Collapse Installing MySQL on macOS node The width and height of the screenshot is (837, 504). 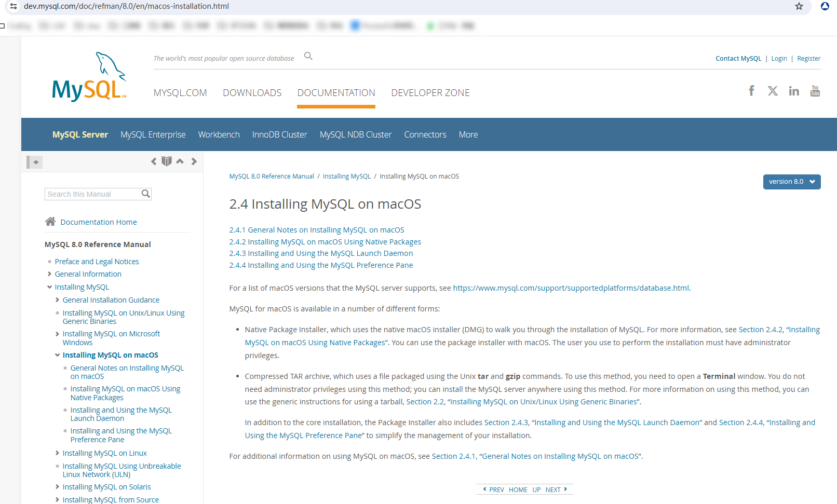[x=57, y=355]
